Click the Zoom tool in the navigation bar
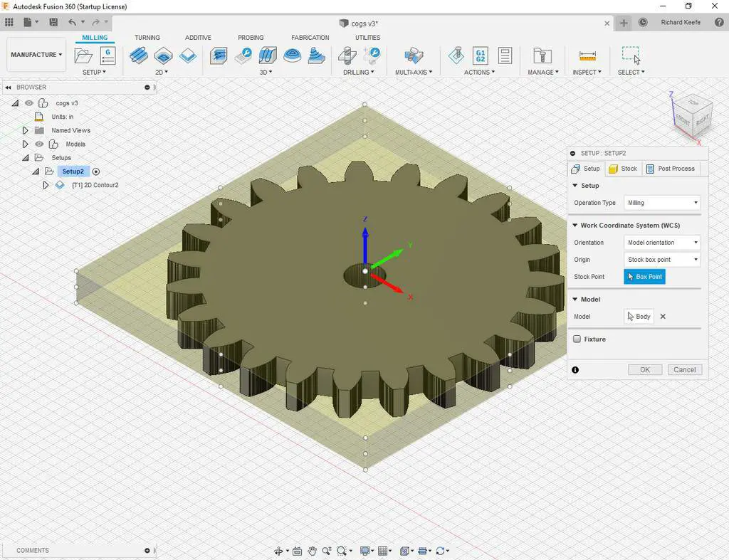The height and width of the screenshot is (560, 729). (326, 550)
